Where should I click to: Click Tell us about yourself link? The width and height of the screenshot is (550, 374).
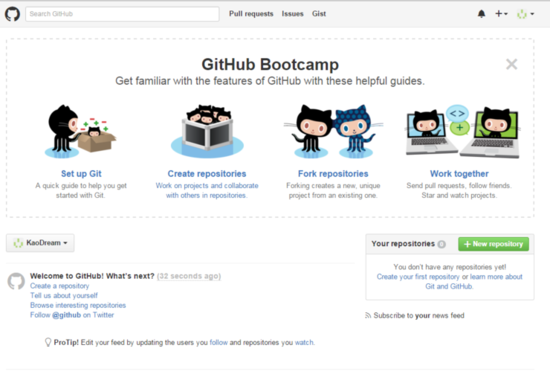[63, 295]
